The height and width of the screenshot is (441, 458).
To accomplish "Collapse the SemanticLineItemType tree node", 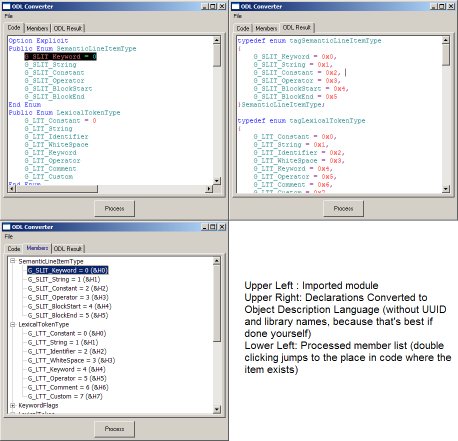I will coord(13,261).
